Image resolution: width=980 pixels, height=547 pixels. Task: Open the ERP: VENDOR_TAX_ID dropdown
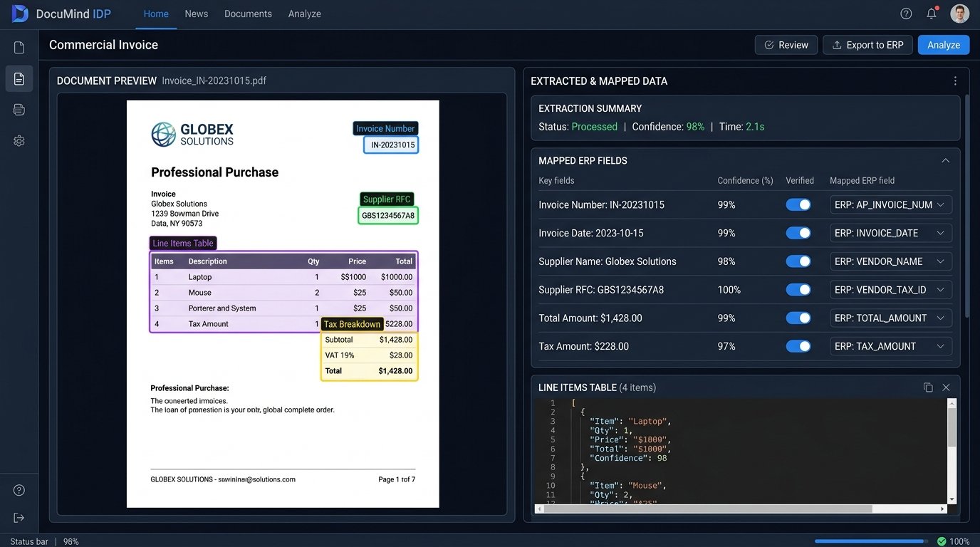891,290
